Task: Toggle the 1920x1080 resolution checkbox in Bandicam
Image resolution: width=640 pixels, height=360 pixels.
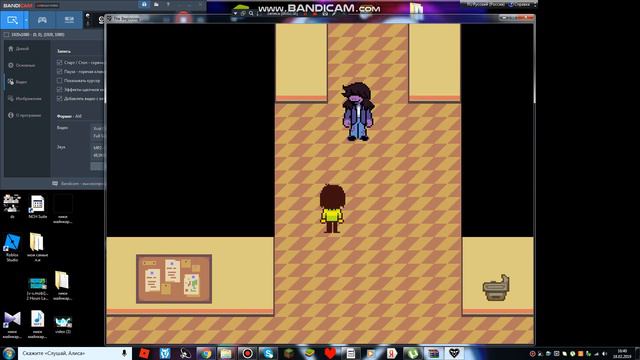Action: click(x=6, y=35)
